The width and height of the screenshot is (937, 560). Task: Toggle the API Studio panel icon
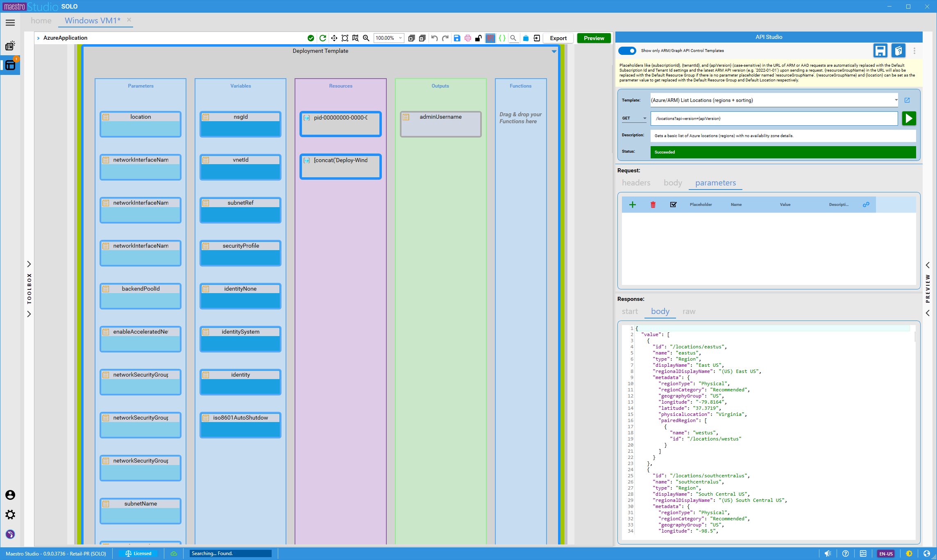pos(490,38)
